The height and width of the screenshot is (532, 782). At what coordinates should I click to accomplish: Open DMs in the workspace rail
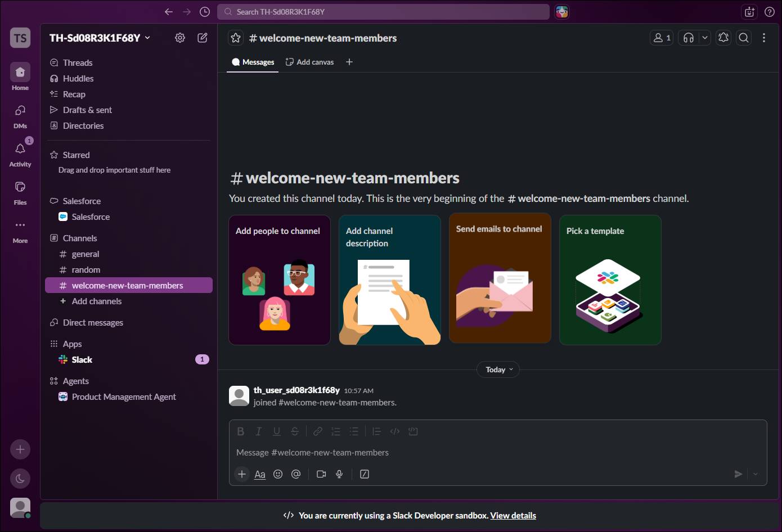20,115
